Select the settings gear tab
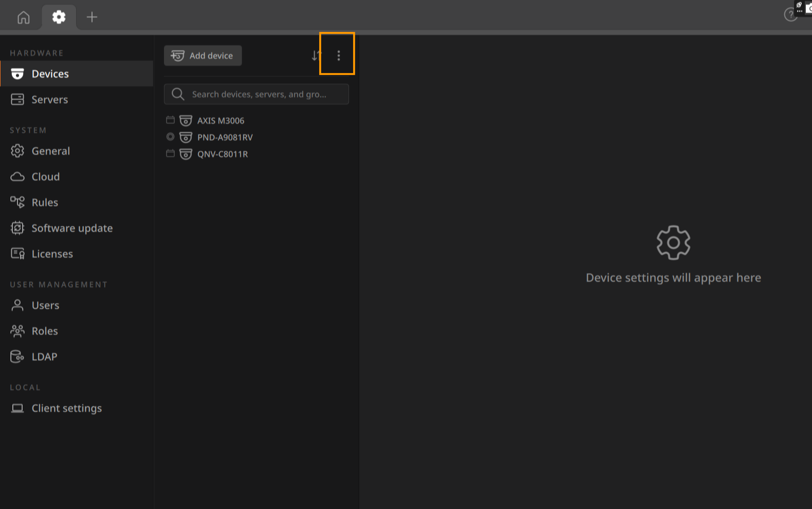This screenshot has height=509, width=812. tap(59, 17)
